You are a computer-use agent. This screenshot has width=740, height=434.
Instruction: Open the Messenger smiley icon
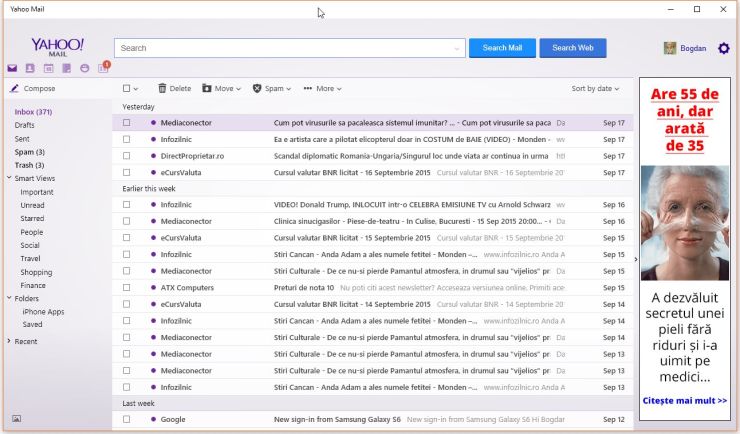[84, 69]
